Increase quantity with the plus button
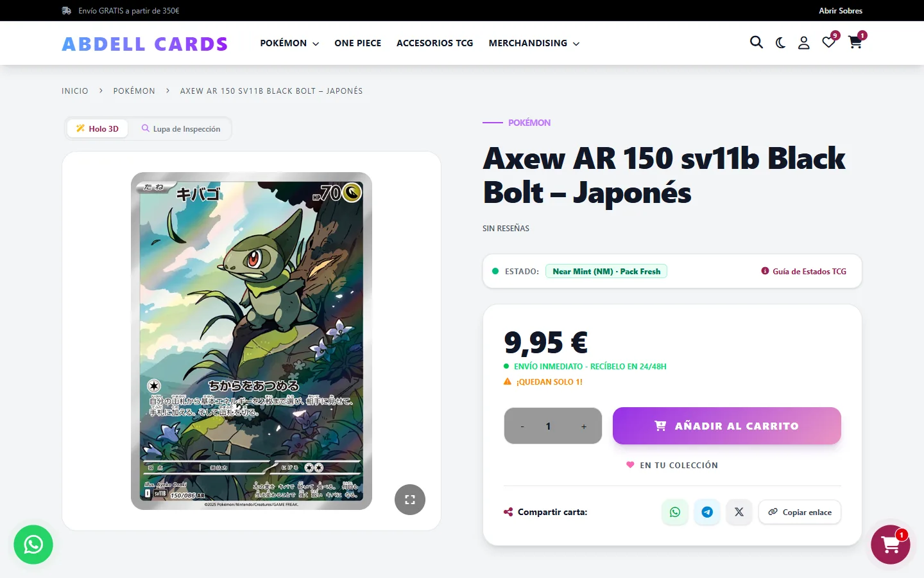 584,426
